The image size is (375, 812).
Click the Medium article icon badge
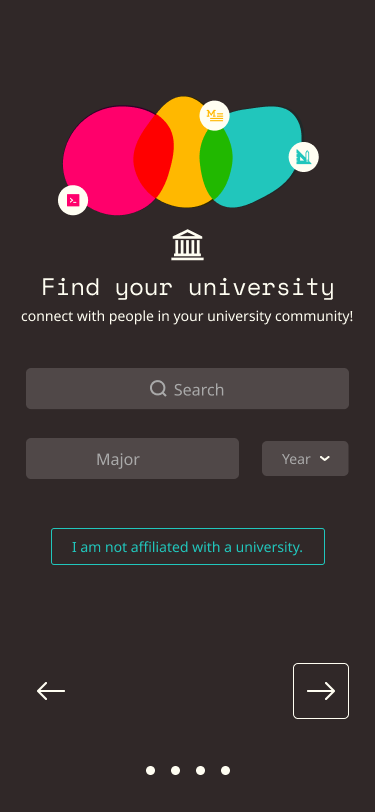coord(214,115)
